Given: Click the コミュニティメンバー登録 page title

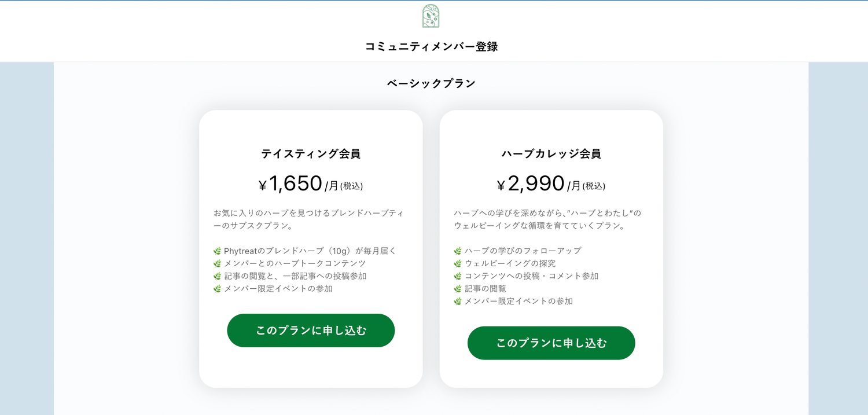Looking at the screenshot, I should (431, 46).
